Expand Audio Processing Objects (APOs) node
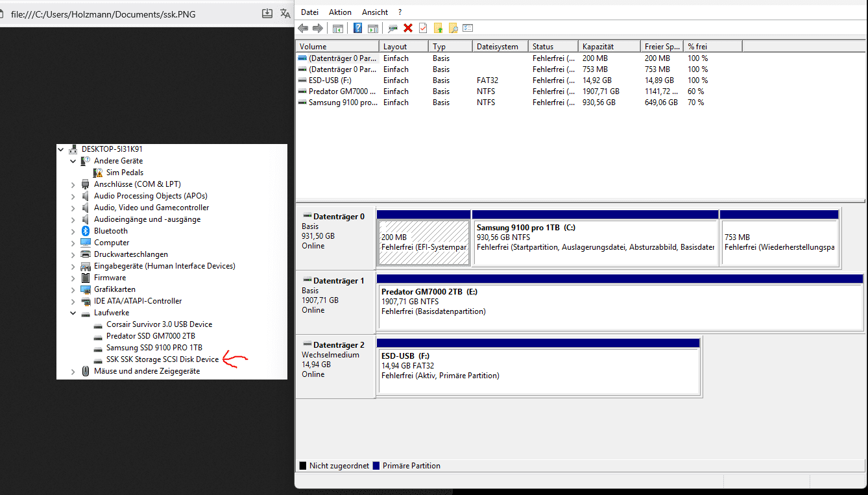Image resolution: width=868 pixels, height=495 pixels. (x=73, y=196)
